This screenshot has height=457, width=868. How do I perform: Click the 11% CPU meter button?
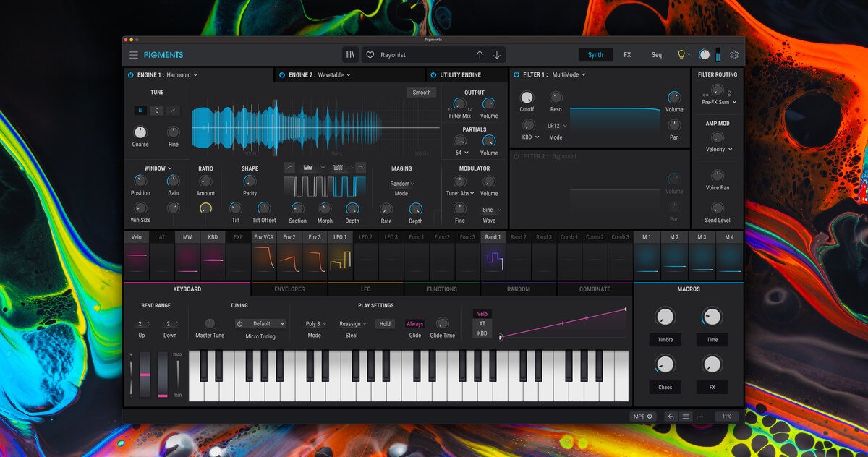tap(726, 417)
